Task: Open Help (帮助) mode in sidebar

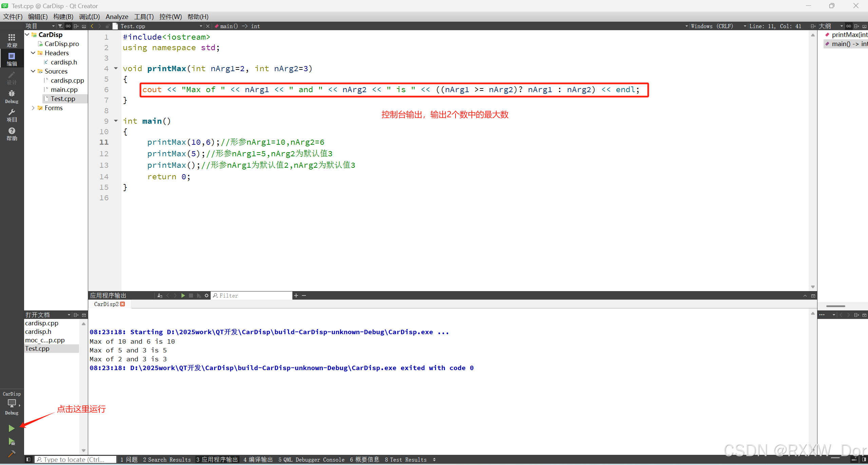Action: pyautogui.click(x=12, y=134)
